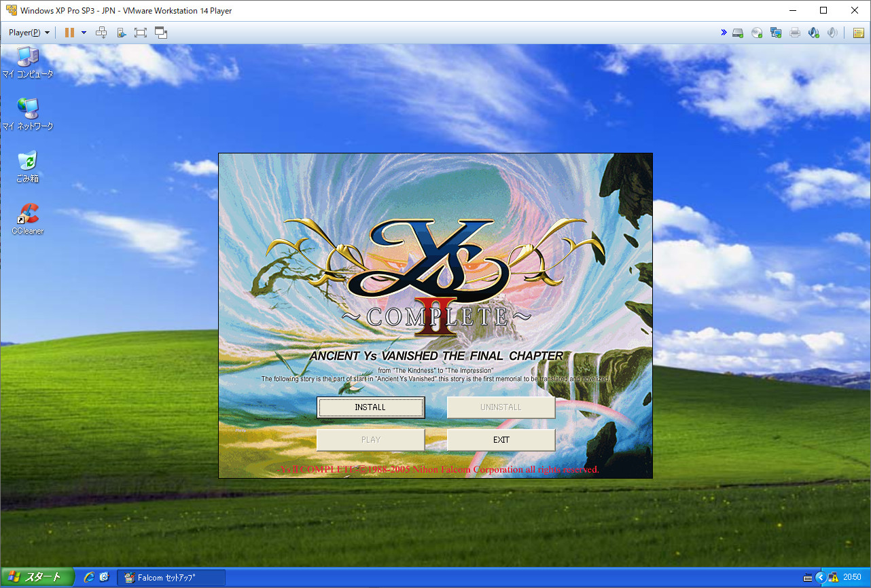Click the CD/DVD drive device icon
The height and width of the screenshot is (588, 871).
pos(757,33)
